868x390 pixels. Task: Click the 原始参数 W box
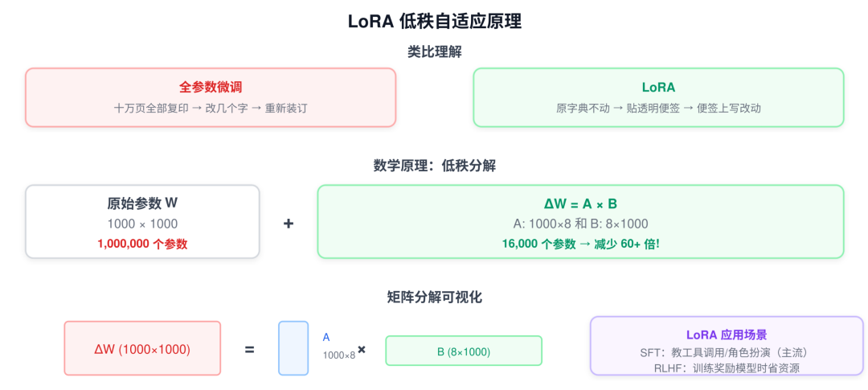(x=142, y=222)
